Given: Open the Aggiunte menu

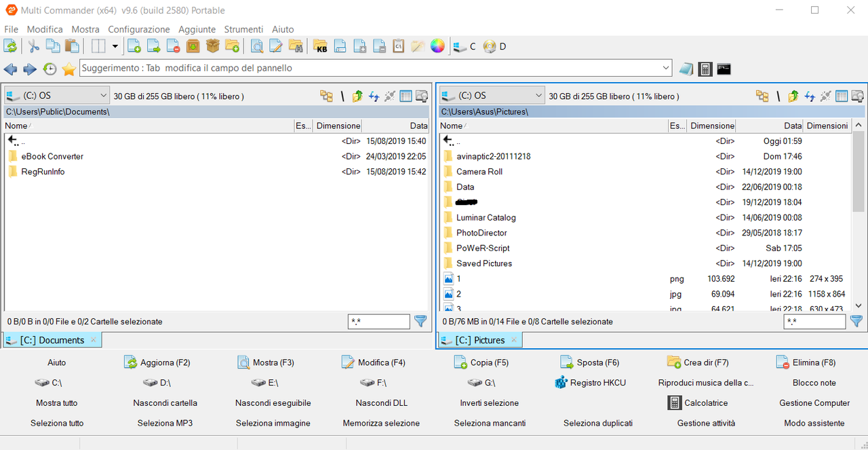Looking at the screenshot, I should tap(197, 29).
